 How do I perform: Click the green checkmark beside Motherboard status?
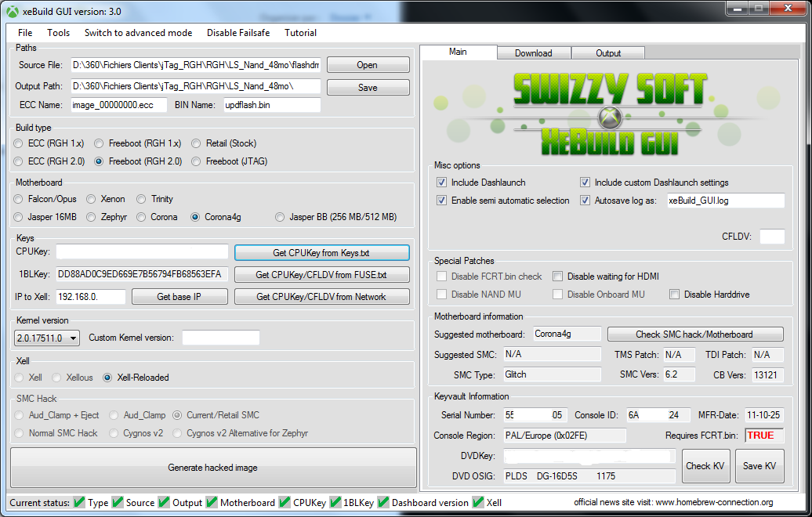coord(211,502)
